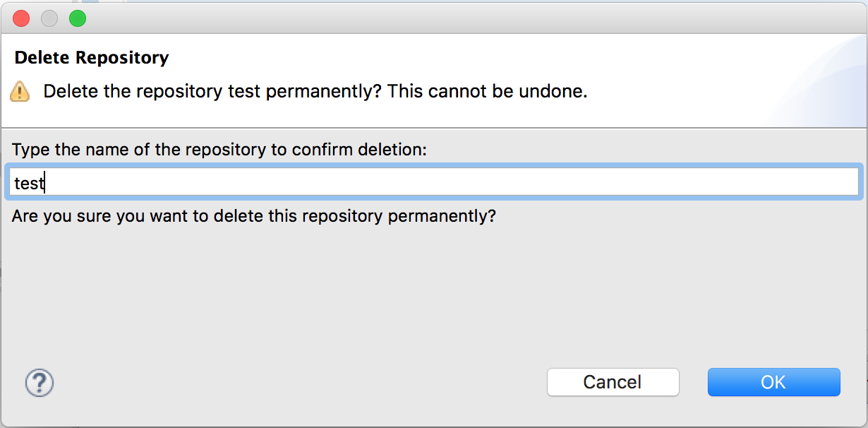Click the yellow warning triangle icon
Viewport: 868px width, 428px height.
(20, 92)
